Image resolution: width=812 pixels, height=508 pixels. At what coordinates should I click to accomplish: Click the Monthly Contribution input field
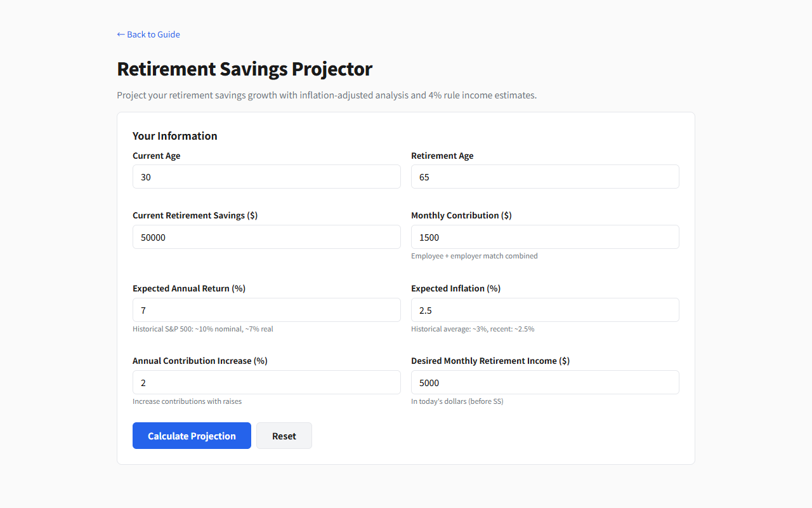(x=545, y=237)
